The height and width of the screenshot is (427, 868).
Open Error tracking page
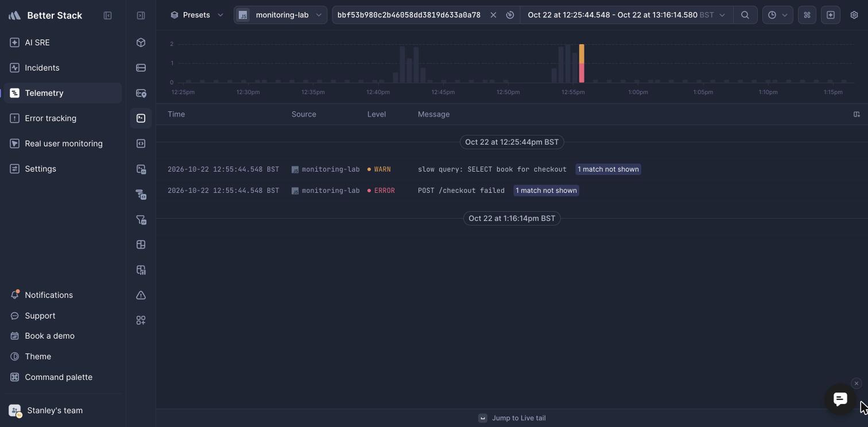(63, 118)
